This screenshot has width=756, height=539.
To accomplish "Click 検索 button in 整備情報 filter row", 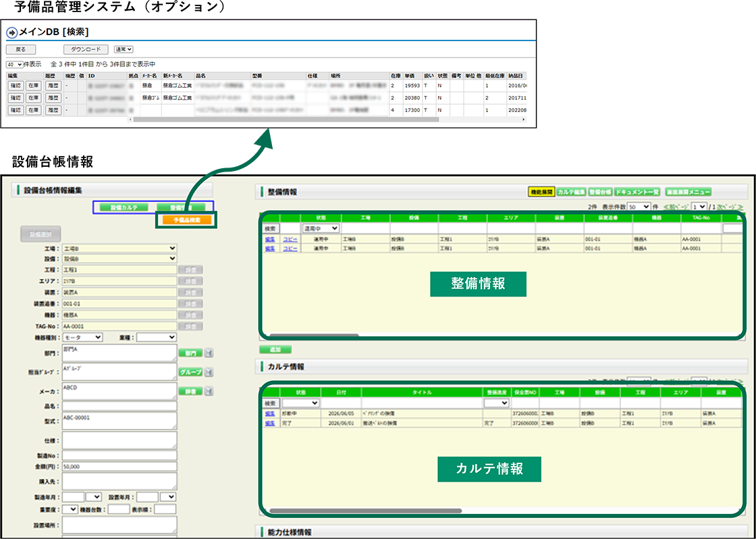I will tap(271, 228).
